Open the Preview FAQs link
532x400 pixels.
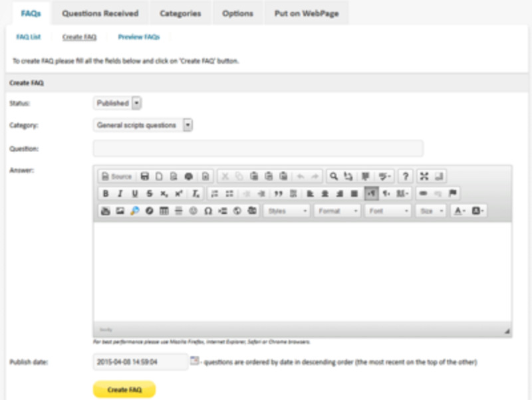139,37
